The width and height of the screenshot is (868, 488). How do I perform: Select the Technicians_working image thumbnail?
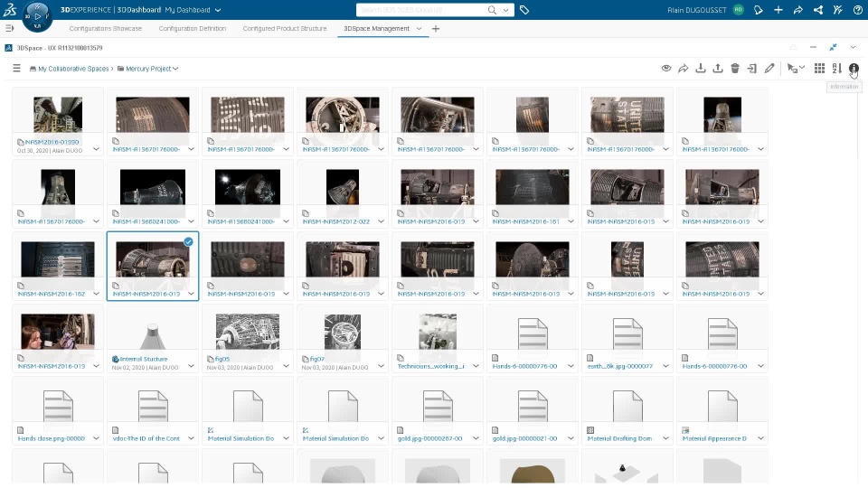438,330
